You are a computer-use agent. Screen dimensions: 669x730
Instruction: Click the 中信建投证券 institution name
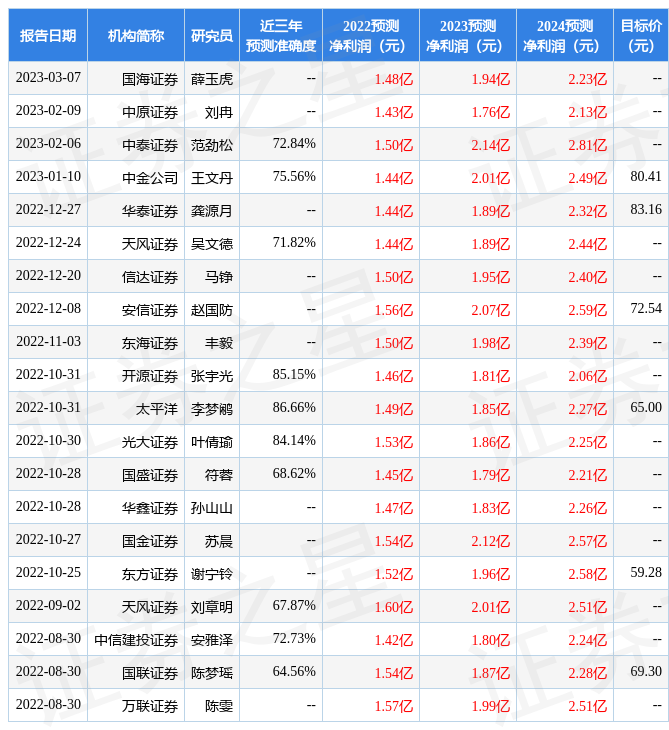(x=137, y=639)
